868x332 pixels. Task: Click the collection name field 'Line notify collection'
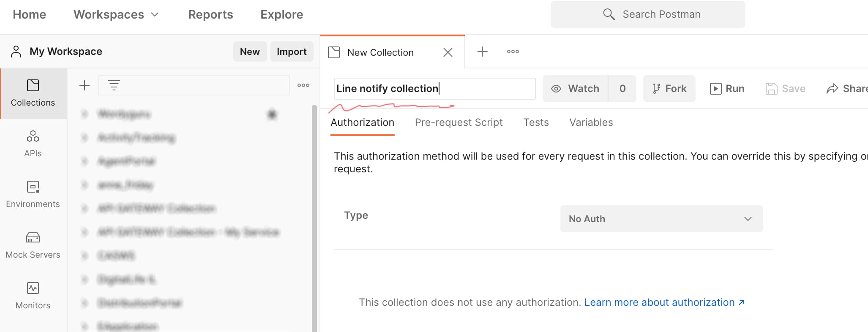(x=435, y=89)
